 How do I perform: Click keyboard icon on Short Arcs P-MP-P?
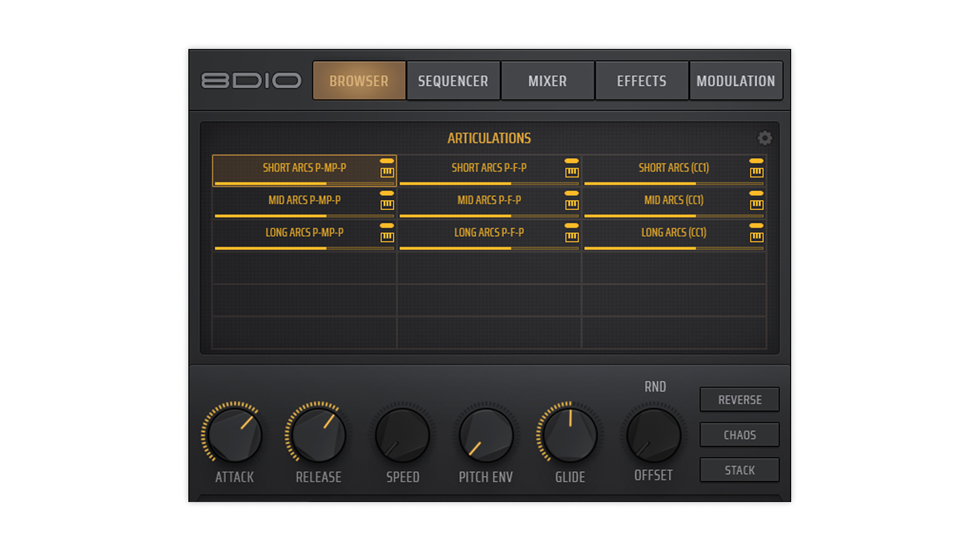(387, 172)
